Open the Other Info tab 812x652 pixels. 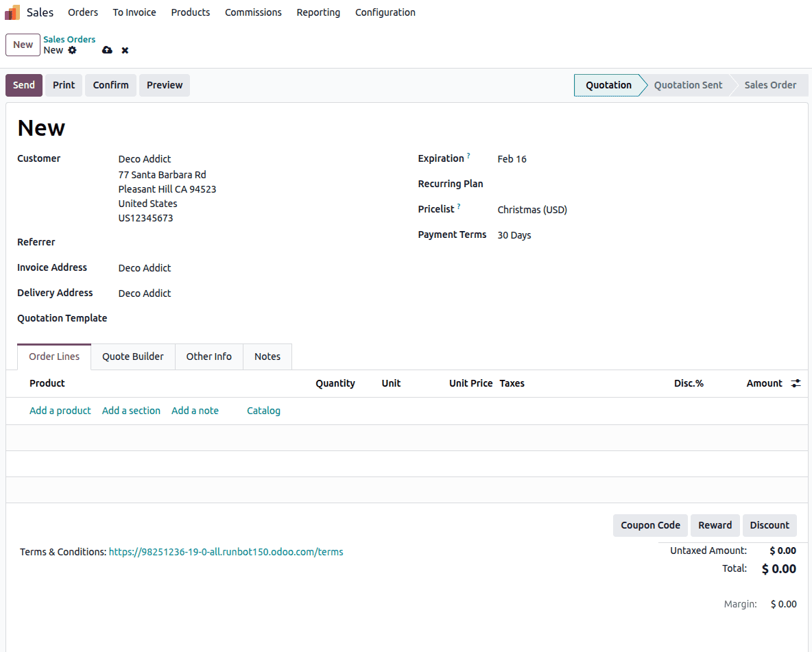208,357
